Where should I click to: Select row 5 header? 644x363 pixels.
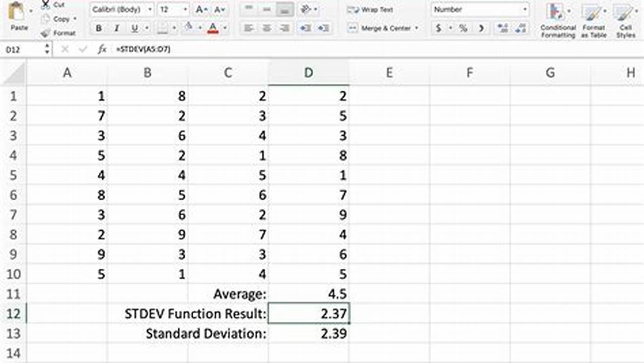point(14,175)
